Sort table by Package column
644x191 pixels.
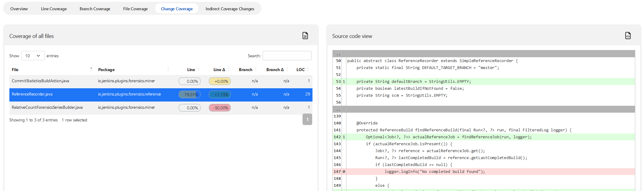(106, 70)
